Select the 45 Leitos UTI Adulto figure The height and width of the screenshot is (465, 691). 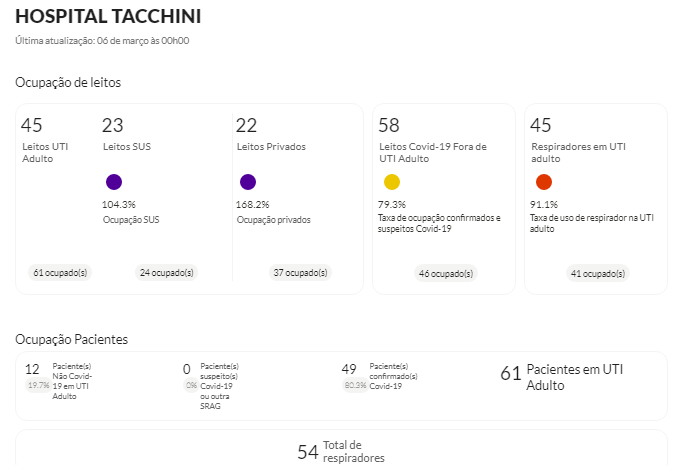[32, 125]
